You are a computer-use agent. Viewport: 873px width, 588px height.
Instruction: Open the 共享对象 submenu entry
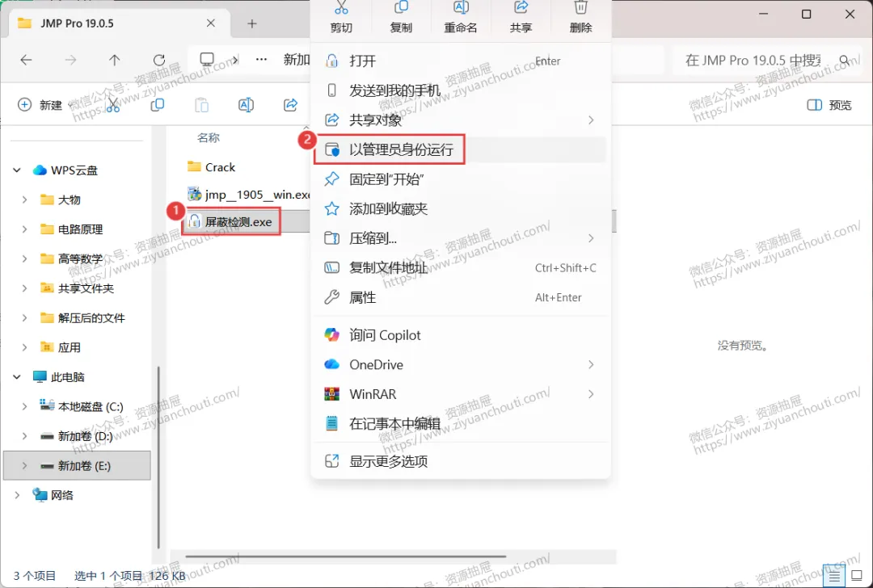[x=461, y=120]
